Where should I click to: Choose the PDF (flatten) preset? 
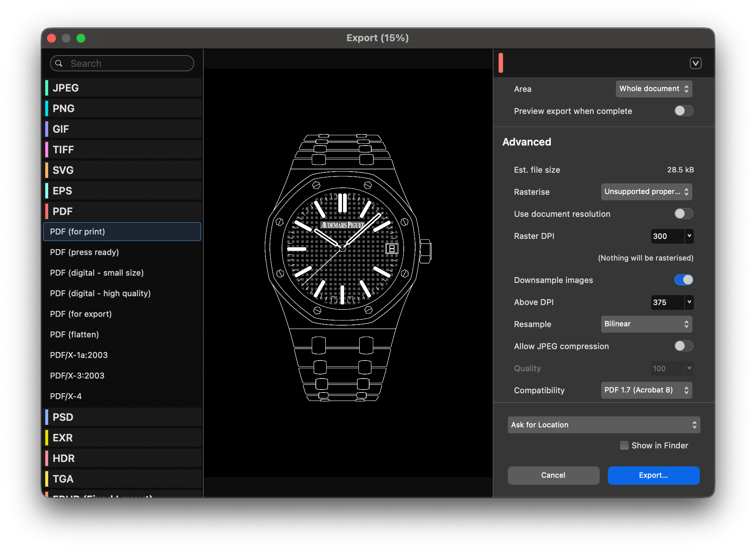pyautogui.click(x=122, y=334)
